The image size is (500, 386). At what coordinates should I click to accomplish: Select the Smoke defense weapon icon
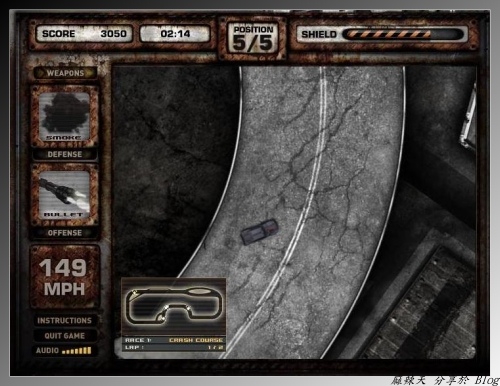(x=64, y=117)
